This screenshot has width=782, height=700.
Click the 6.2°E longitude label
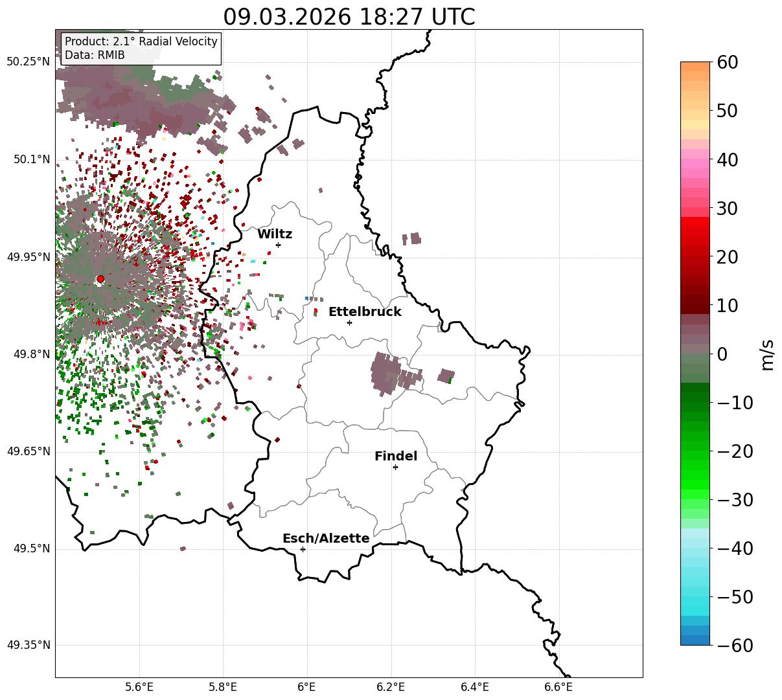(391, 687)
